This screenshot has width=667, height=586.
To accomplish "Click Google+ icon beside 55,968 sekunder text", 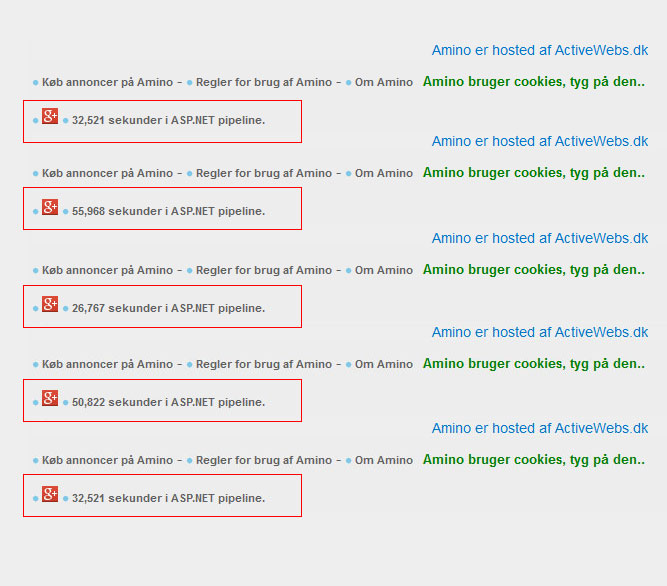I will tap(50, 207).
